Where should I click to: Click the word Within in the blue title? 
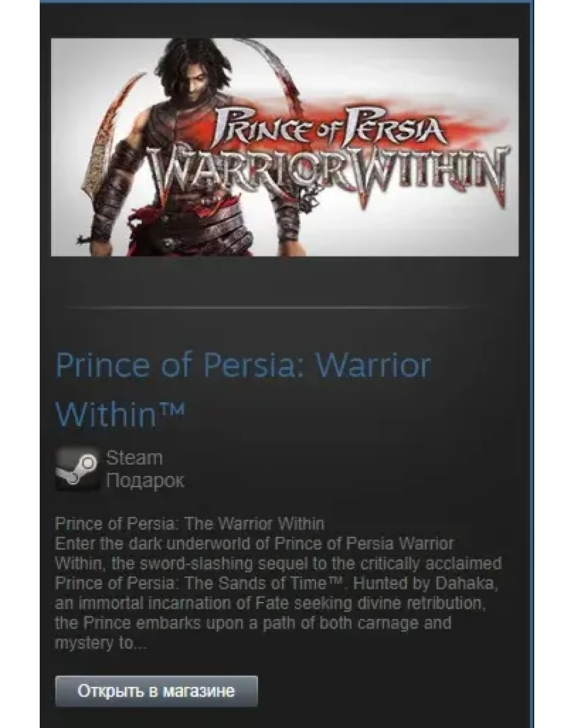click(x=105, y=414)
